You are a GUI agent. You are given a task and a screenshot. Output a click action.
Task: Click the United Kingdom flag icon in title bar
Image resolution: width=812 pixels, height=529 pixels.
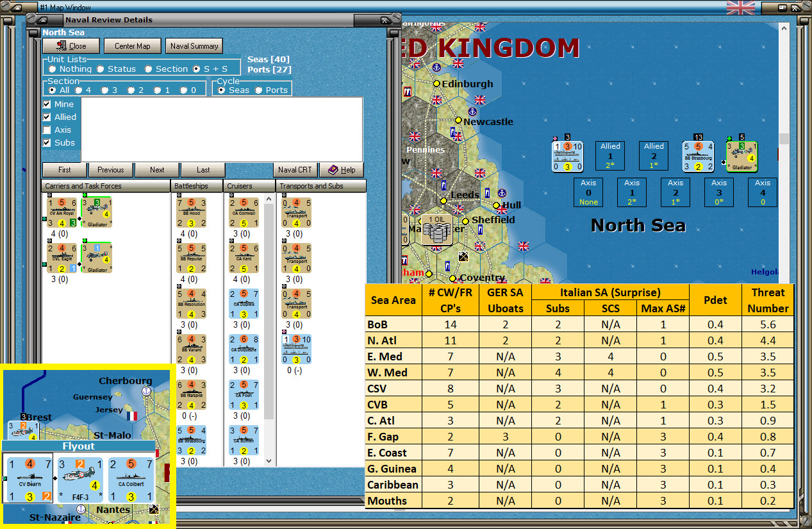741,7
